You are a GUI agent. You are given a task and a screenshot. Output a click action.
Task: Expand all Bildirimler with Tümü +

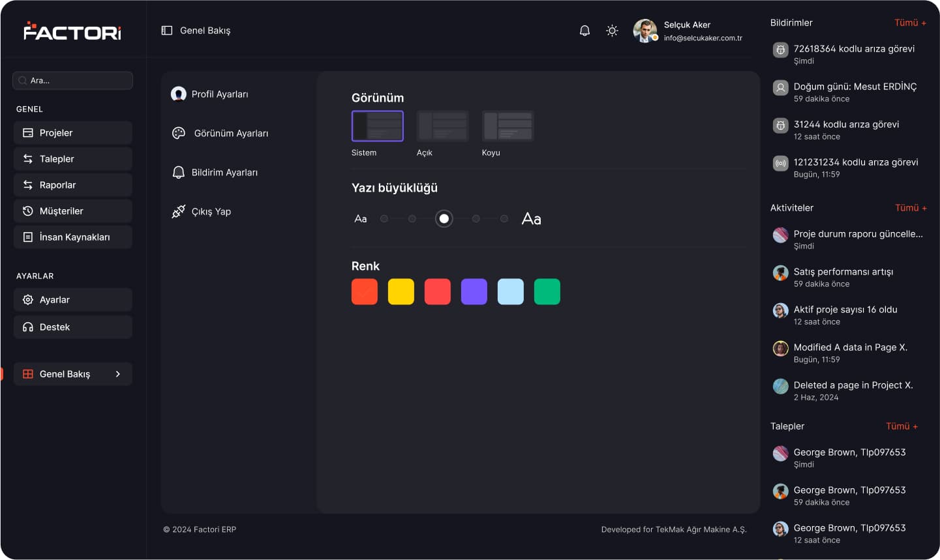coord(910,23)
